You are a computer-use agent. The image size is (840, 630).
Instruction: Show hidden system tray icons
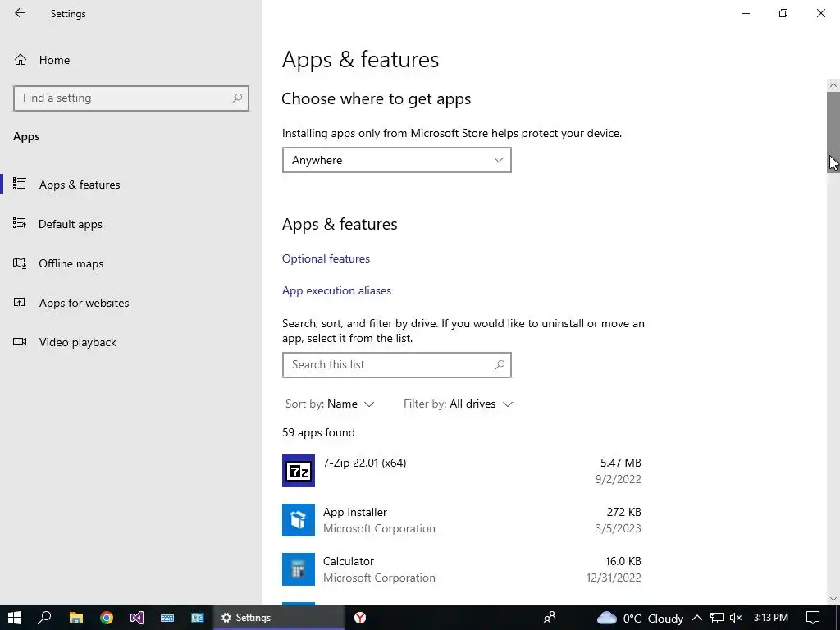(x=697, y=618)
